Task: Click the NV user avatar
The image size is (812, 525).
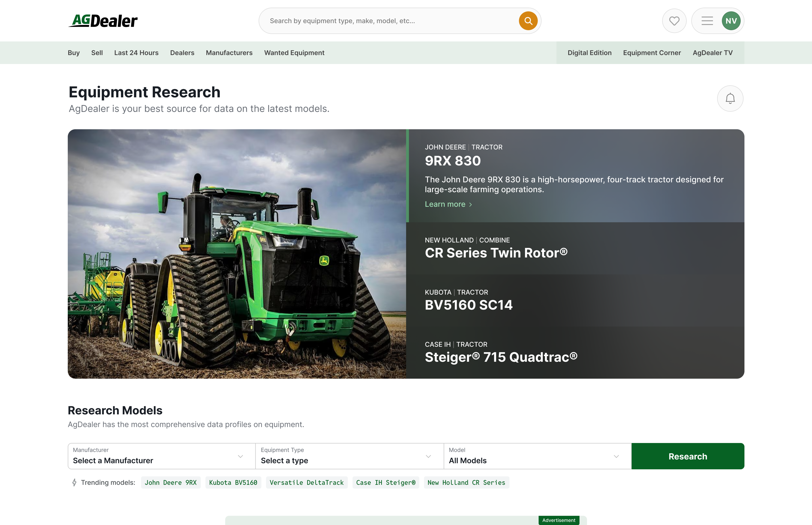Action: [x=731, y=21]
